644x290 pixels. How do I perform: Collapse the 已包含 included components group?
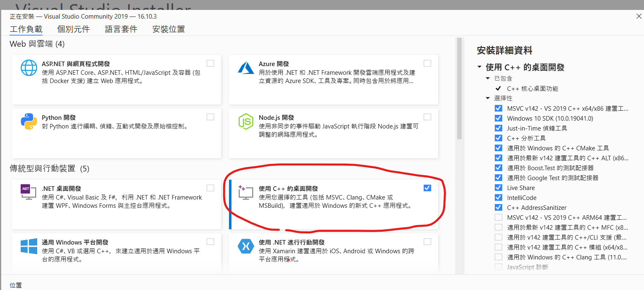coord(488,78)
